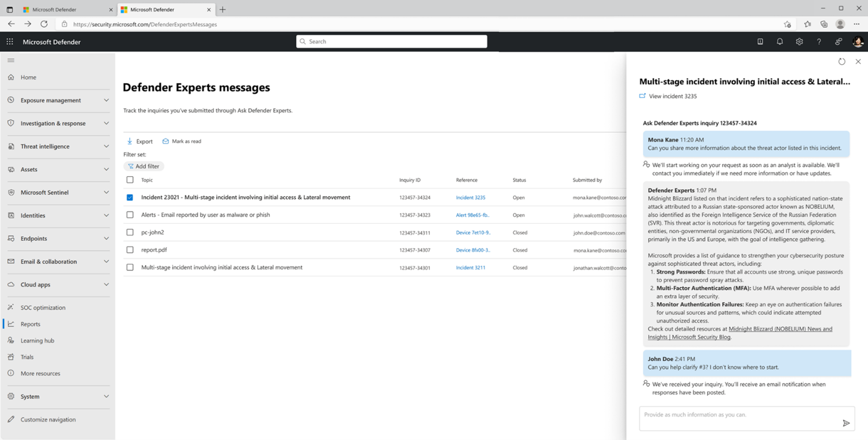This screenshot has height=440, width=868.
Task: Click the Defender search box
Action: (x=391, y=42)
